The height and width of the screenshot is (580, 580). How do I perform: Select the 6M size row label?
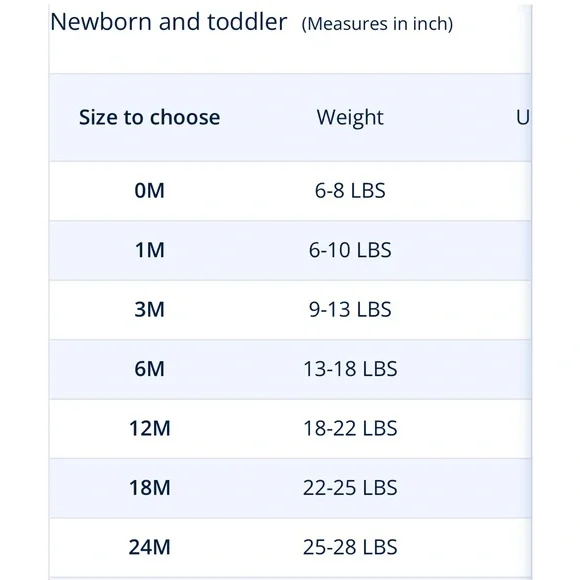(x=149, y=369)
